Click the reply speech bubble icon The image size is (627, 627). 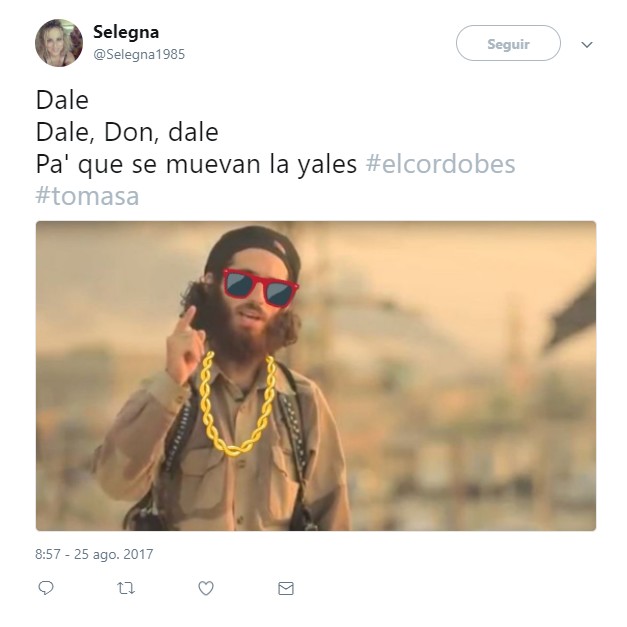coord(46,589)
